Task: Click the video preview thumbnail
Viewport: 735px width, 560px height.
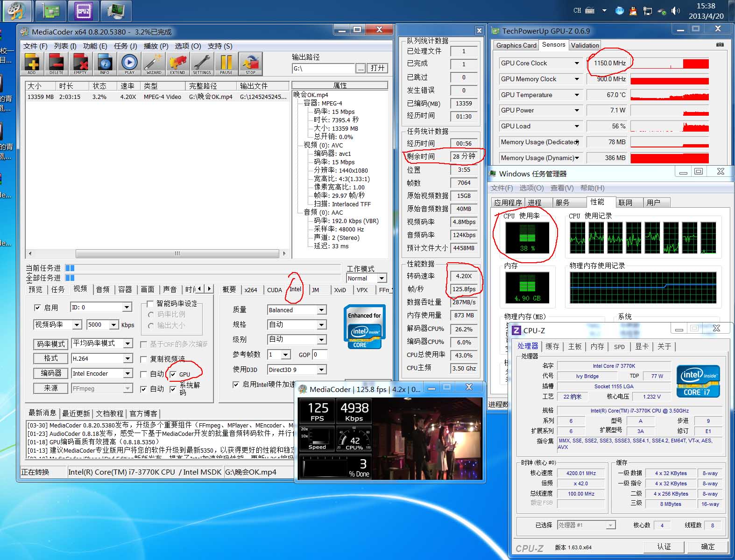Action: coord(427,438)
